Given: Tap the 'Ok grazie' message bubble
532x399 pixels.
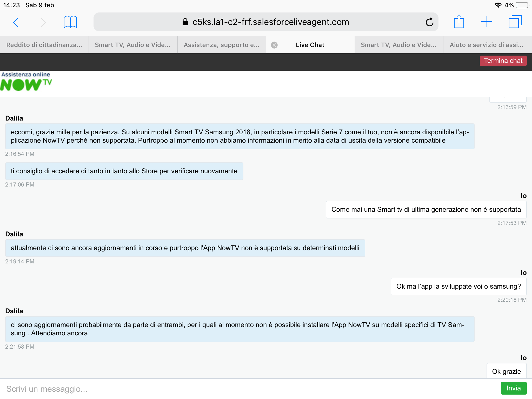Looking at the screenshot, I should coord(507,371).
